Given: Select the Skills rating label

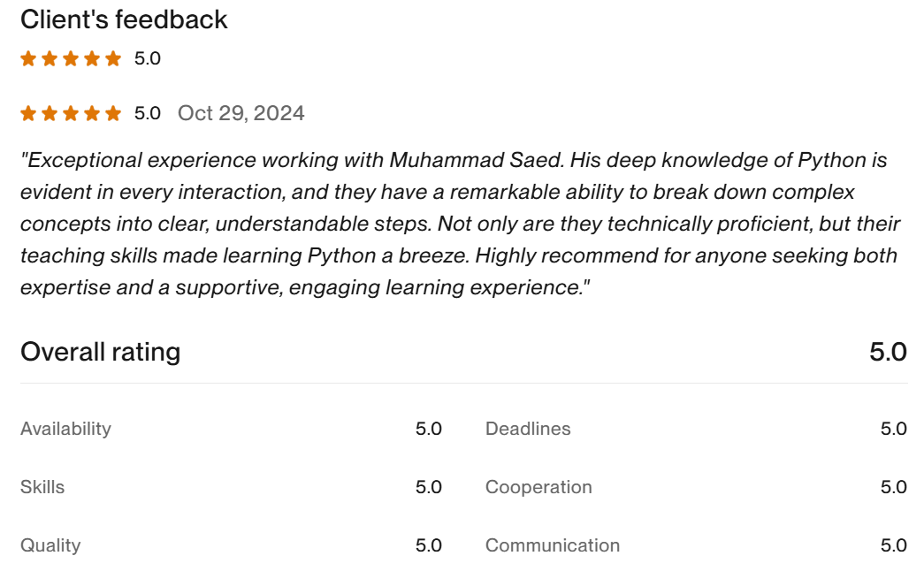Looking at the screenshot, I should tap(42, 487).
